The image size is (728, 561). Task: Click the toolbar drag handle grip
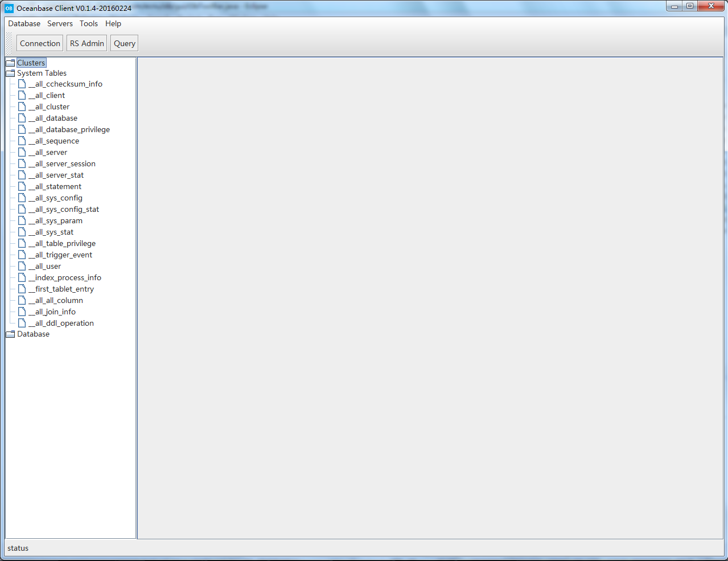click(9, 43)
